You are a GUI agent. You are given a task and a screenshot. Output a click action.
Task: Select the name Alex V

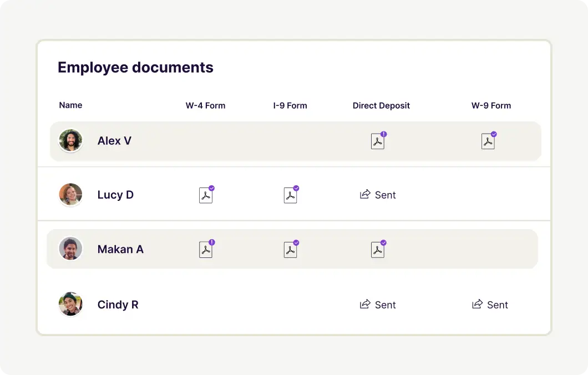coord(114,141)
